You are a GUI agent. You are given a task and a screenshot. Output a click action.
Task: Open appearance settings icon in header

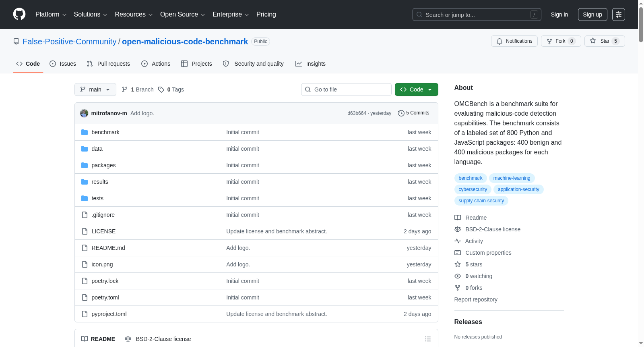pyautogui.click(x=619, y=15)
